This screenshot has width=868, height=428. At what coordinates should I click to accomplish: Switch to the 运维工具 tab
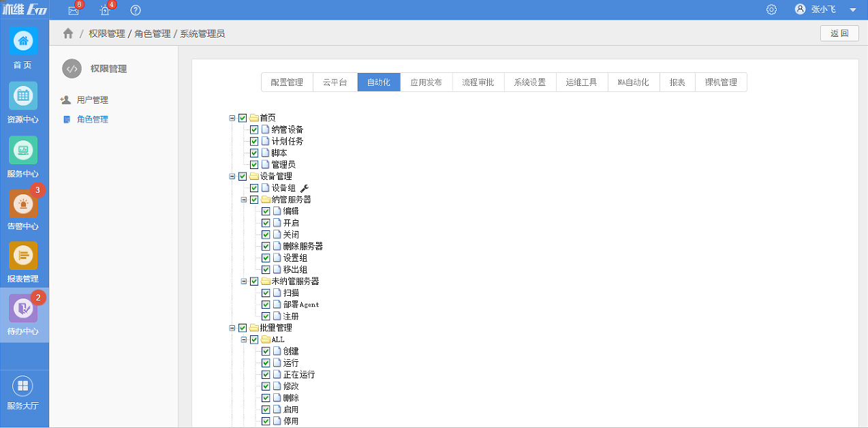581,82
